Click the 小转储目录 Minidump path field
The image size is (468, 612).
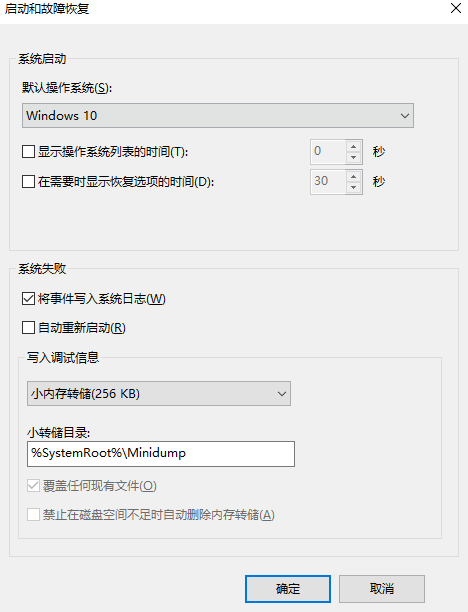[x=161, y=454]
